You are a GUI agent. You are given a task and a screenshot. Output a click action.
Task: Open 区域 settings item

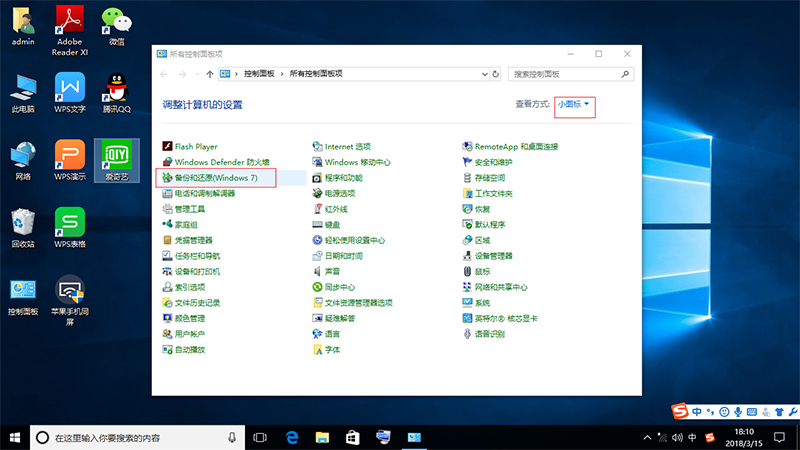476,240
